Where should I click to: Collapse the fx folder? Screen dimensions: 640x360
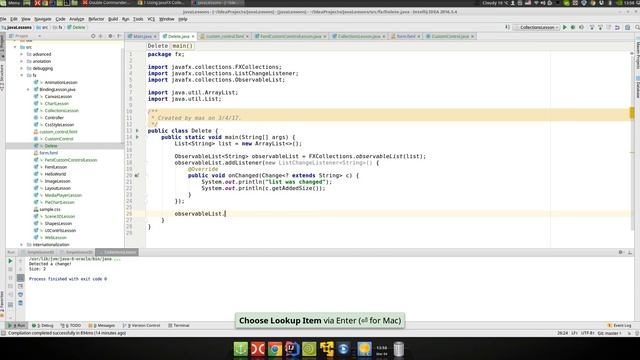point(22,76)
